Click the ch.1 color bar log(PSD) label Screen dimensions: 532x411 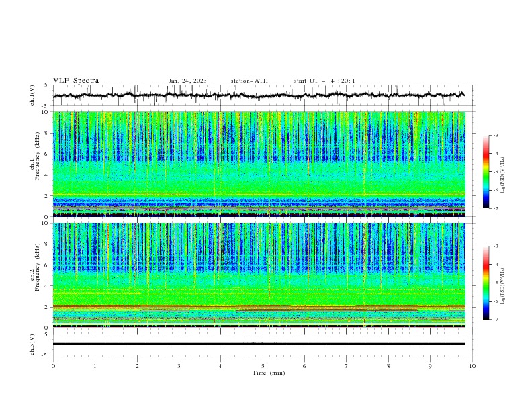(503, 175)
